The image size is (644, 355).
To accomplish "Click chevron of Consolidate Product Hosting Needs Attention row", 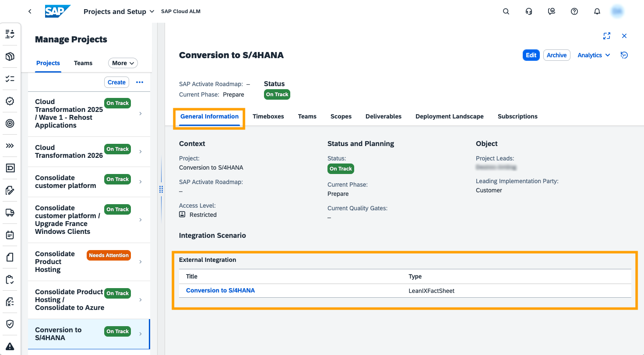I will click(141, 262).
